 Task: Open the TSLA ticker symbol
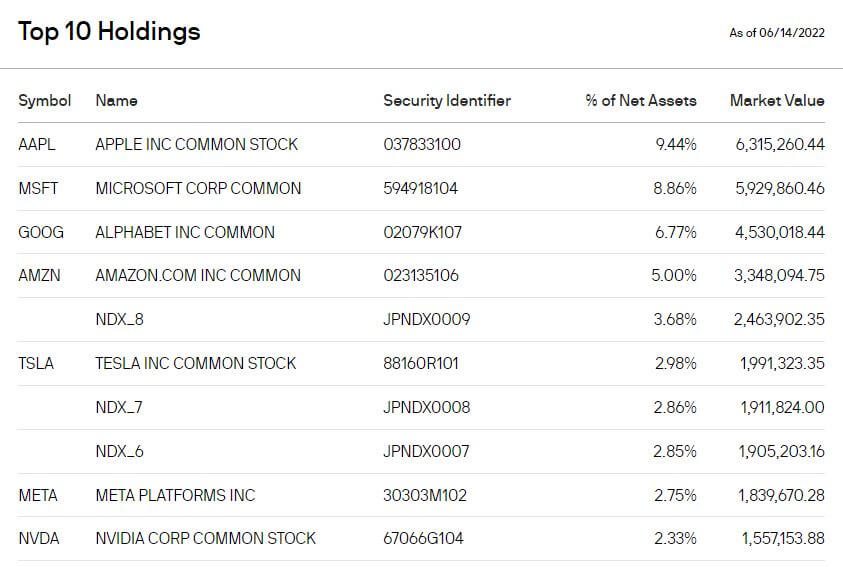point(36,363)
